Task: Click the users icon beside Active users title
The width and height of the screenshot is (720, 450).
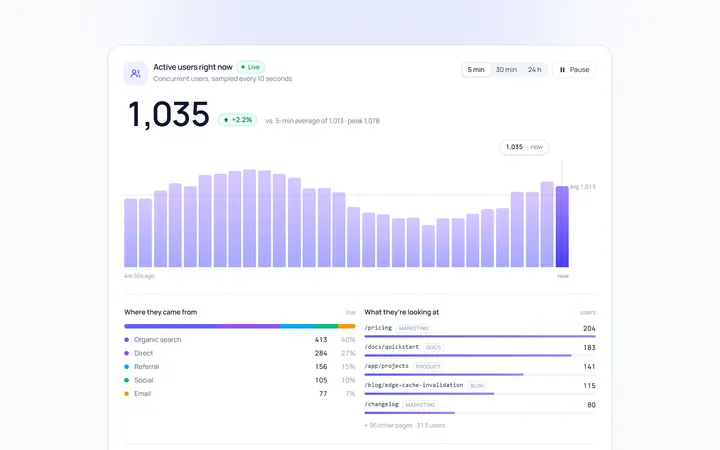Action: pos(135,73)
